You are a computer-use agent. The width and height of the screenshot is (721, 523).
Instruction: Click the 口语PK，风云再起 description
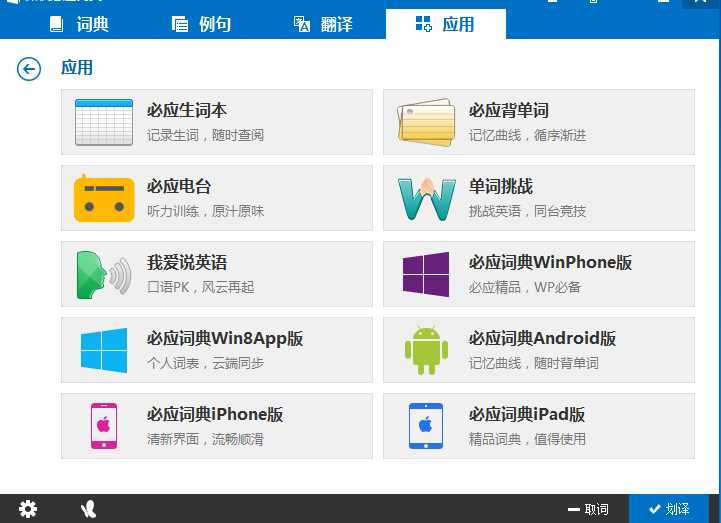[x=201, y=287]
